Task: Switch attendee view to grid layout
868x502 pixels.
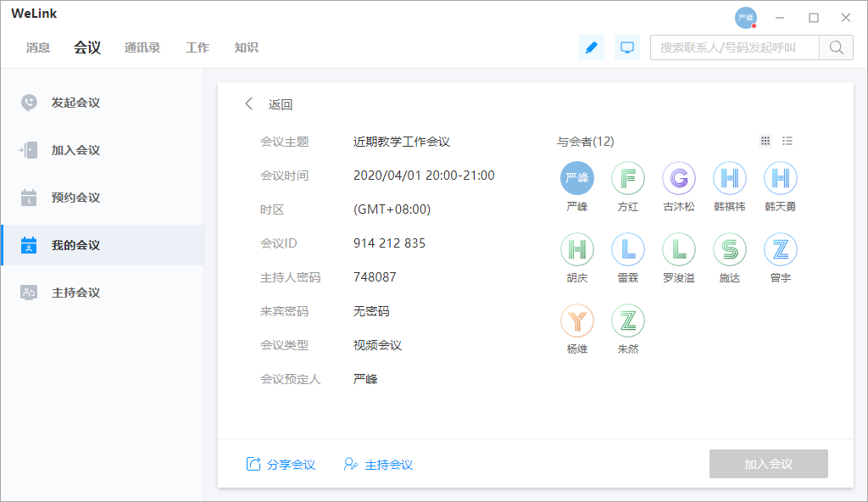Action: point(765,141)
